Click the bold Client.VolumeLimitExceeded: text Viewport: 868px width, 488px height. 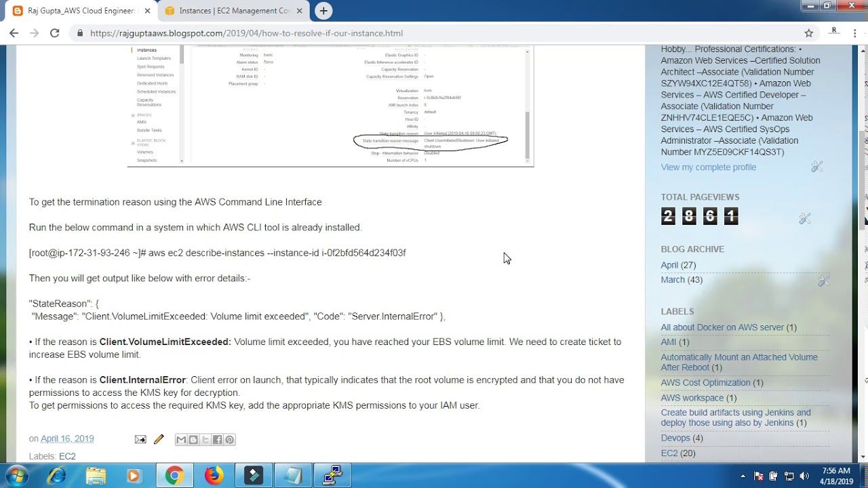pyautogui.click(x=165, y=342)
